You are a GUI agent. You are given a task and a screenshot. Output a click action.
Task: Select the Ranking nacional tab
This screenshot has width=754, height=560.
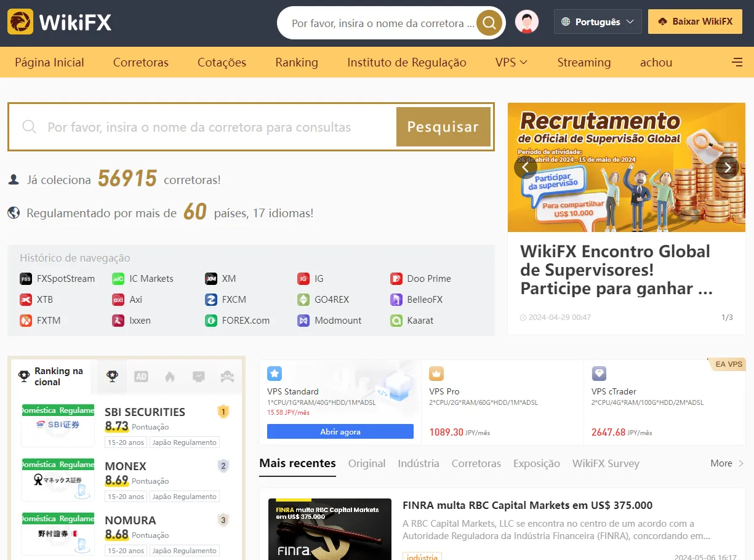[x=51, y=377]
